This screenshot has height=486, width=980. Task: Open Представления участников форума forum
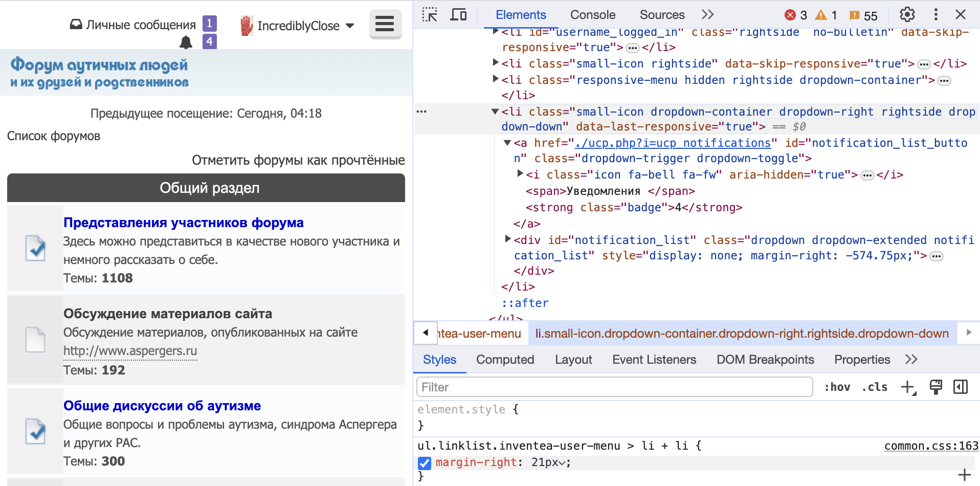(x=184, y=223)
